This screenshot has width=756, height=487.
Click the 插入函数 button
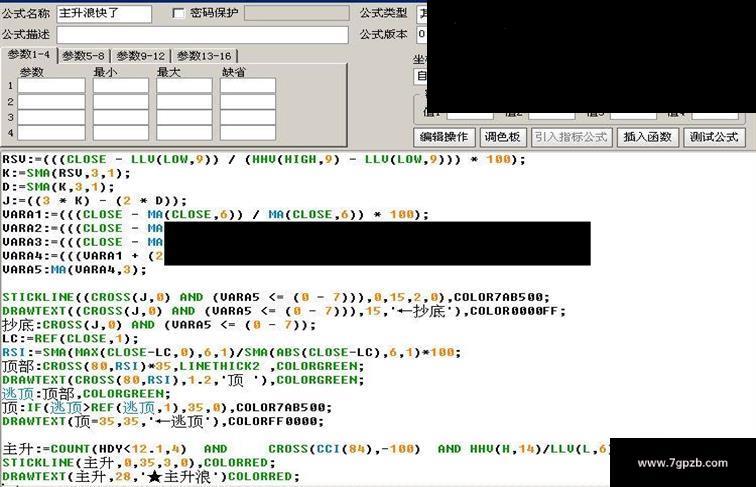(x=648, y=137)
